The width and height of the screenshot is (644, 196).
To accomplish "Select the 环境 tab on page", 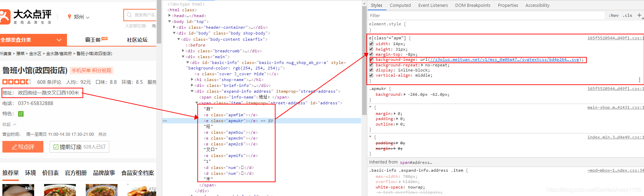I will pyautogui.click(x=30, y=173).
